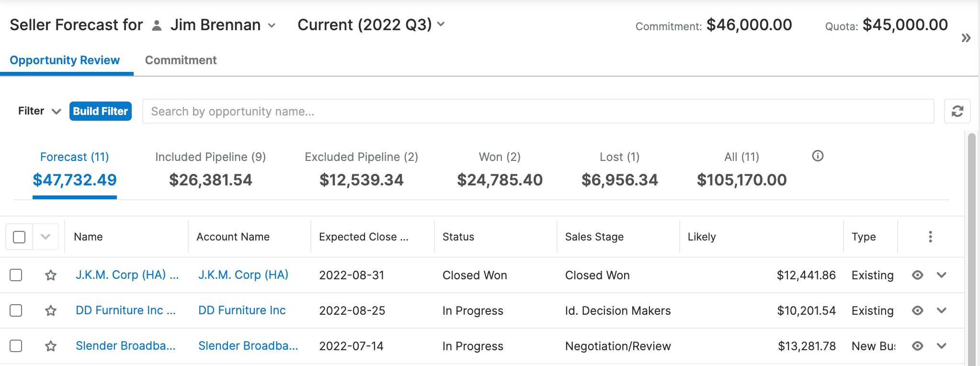This screenshot has width=980, height=366.
Task: Star the J.K.M. Corp (HA) opportunity
Action: coord(51,275)
